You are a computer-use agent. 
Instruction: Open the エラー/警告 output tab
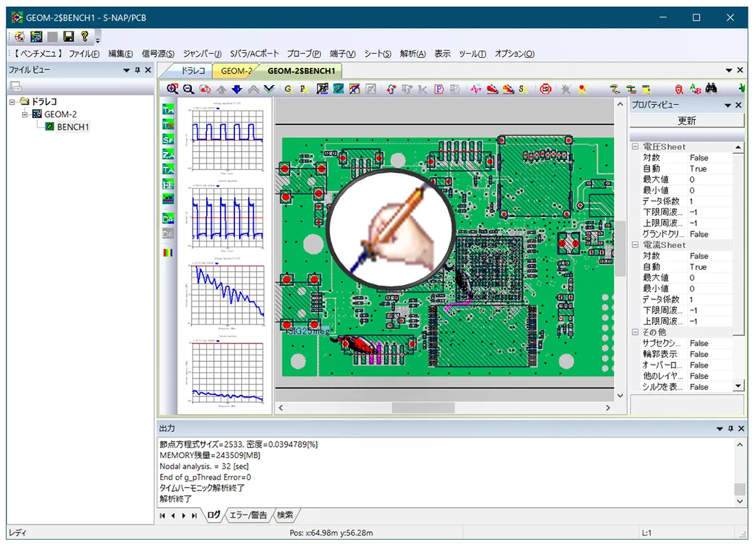(x=248, y=515)
